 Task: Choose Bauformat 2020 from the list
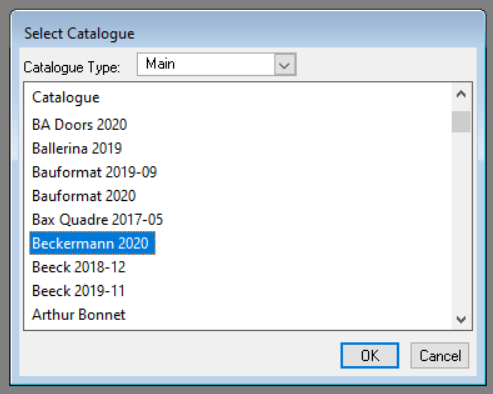[84, 196]
